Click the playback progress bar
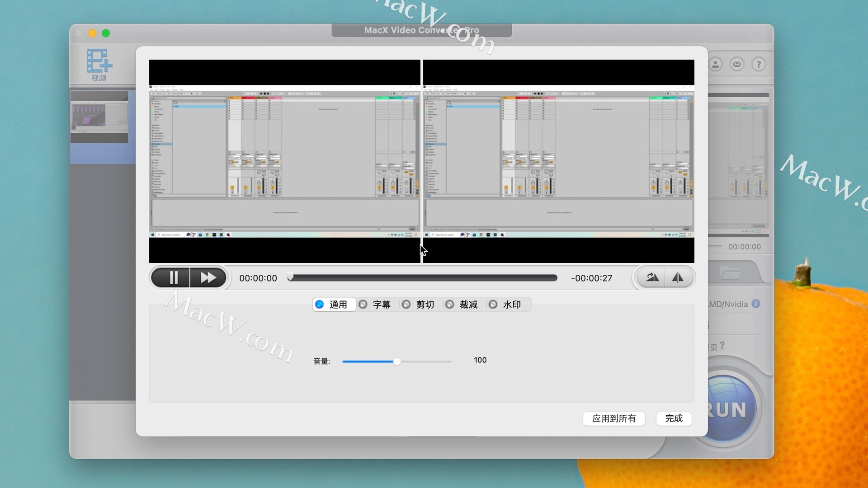Screen dimensions: 868x488 click(423, 278)
